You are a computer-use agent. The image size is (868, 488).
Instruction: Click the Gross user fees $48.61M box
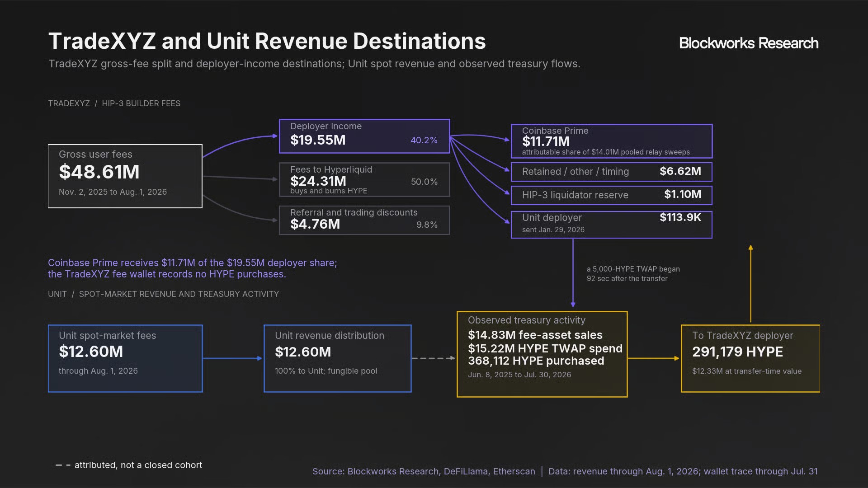[x=125, y=176]
